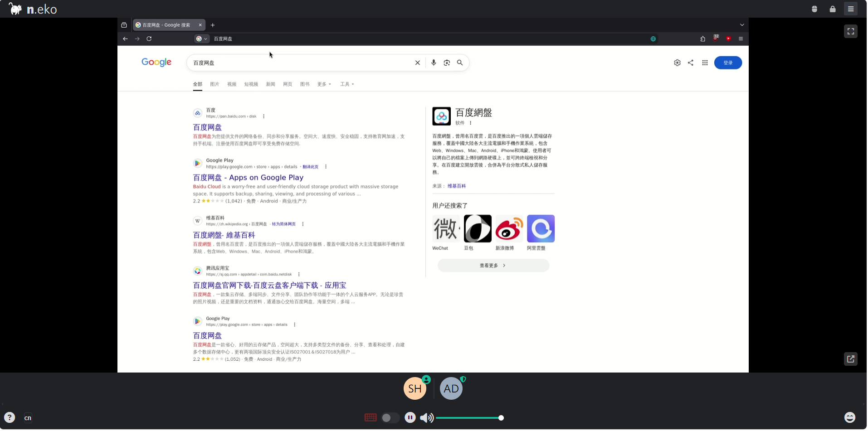Open Google Lens image search
The image size is (868, 431).
447,63
